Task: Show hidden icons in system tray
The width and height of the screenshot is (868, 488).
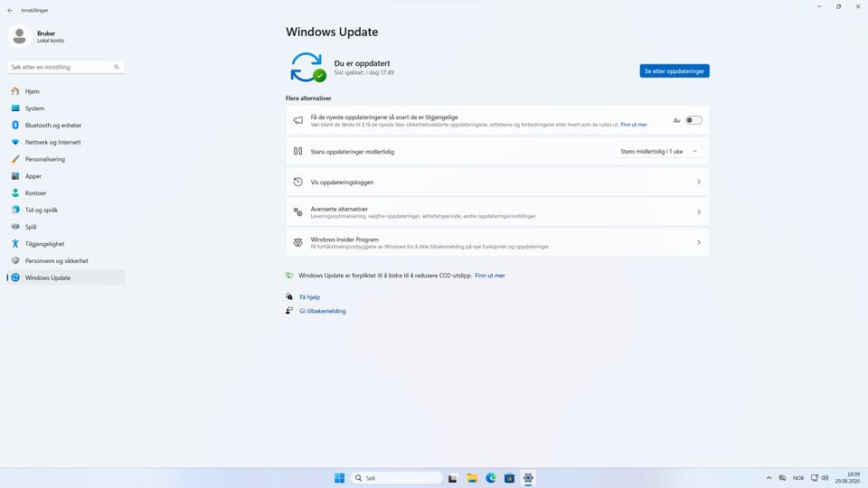Action: point(769,478)
